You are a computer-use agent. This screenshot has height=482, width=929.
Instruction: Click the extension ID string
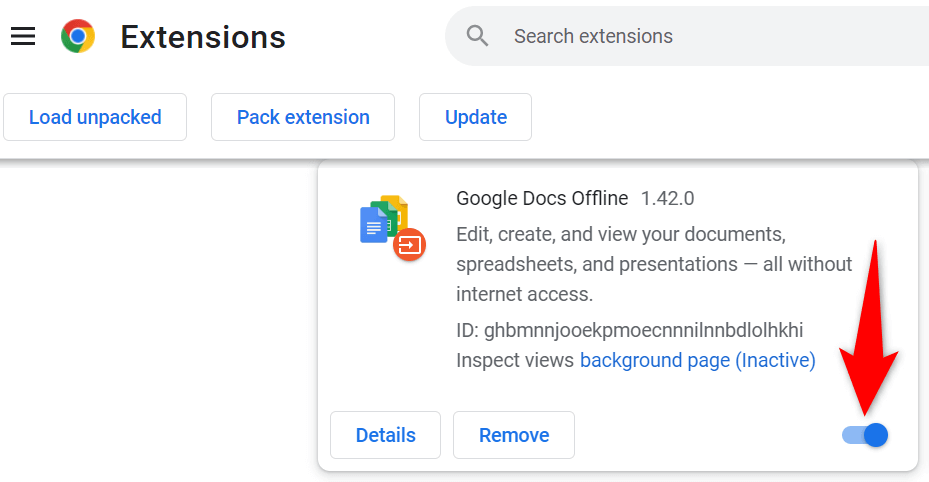pos(629,330)
